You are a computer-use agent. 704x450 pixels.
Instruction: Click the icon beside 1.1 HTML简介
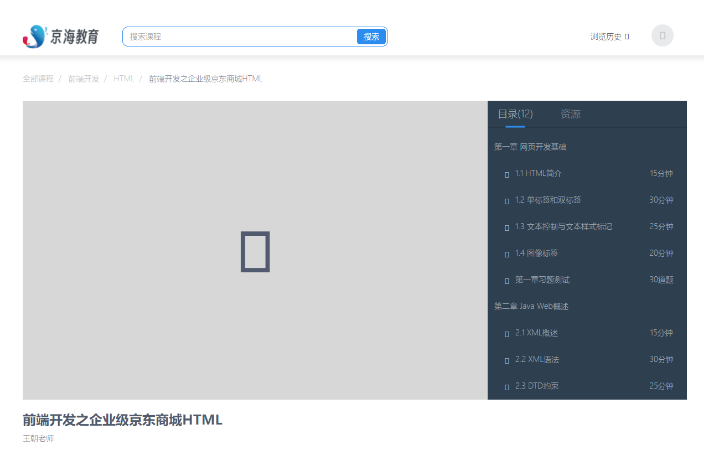pos(507,174)
